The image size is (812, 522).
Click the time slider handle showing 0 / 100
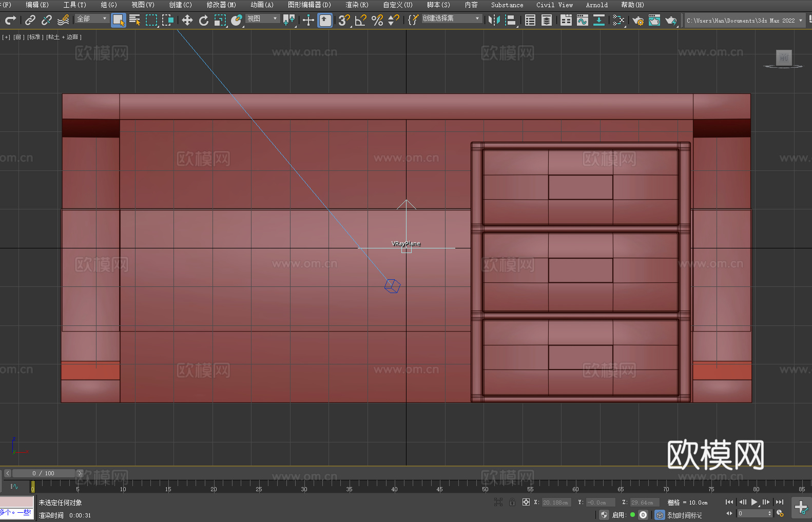pos(44,473)
